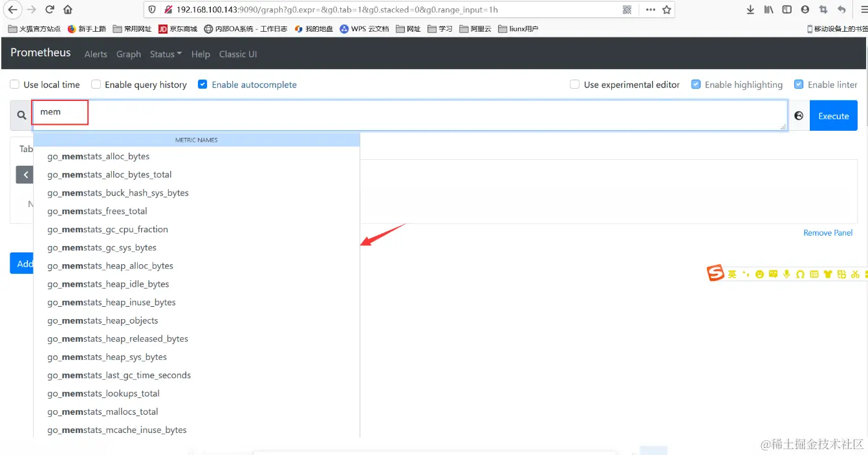Click the search magnifier beside expression box
868x455 pixels.
click(x=21, y=115)
